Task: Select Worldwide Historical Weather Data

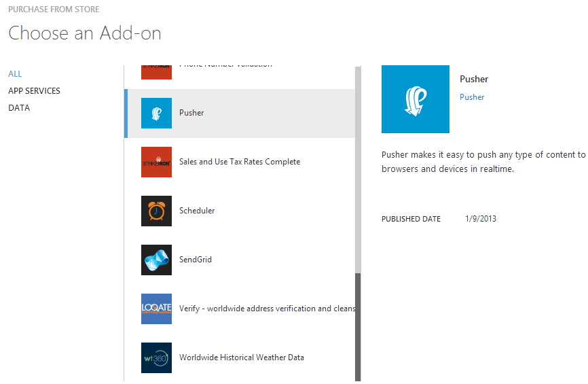Action: coord(240,357)
